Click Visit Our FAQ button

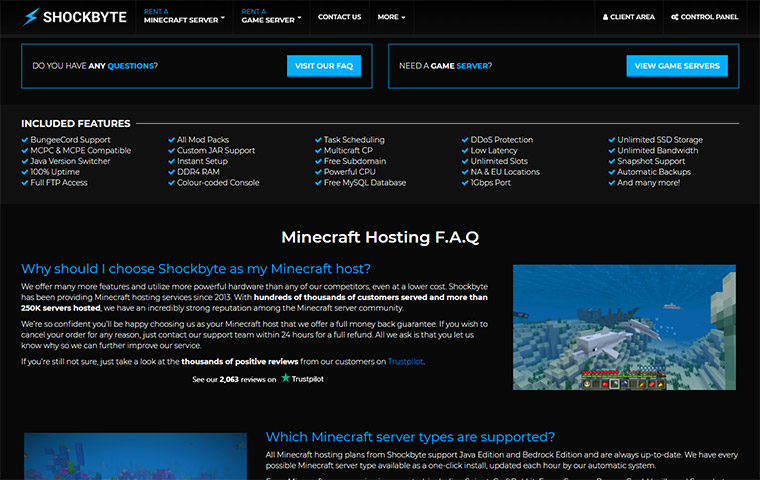tap(324, 66)
